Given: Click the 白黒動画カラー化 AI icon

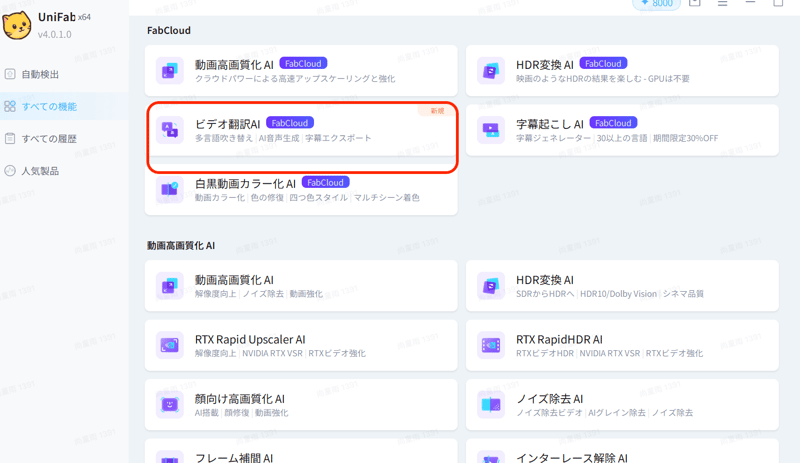Looking at the screenshot, I should tap(169, 190).
